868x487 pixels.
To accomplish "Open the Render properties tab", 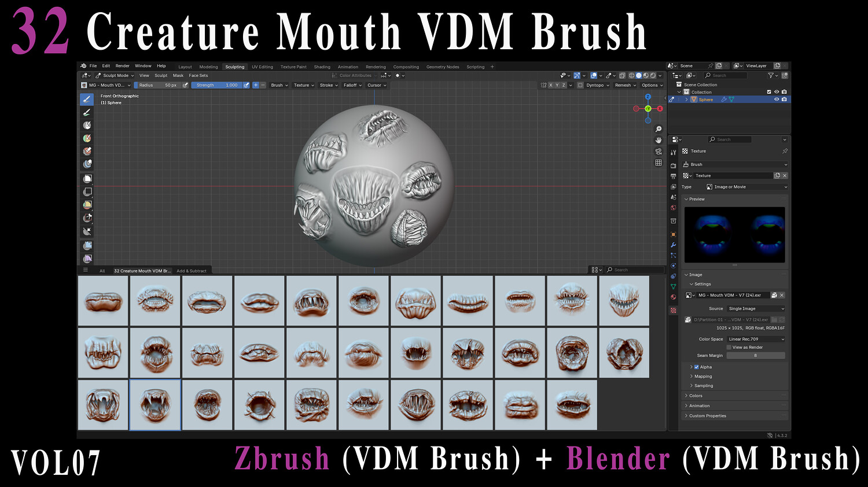I will coord(673,165).
